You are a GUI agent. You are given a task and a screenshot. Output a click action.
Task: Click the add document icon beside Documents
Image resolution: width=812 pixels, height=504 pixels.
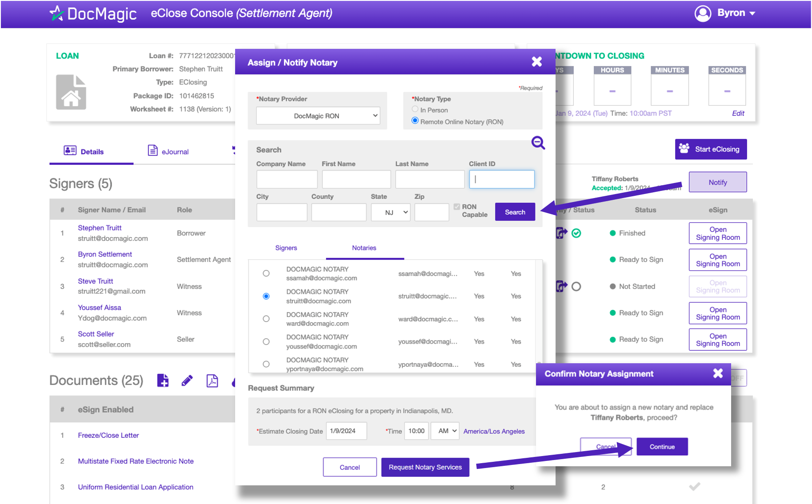163,381
